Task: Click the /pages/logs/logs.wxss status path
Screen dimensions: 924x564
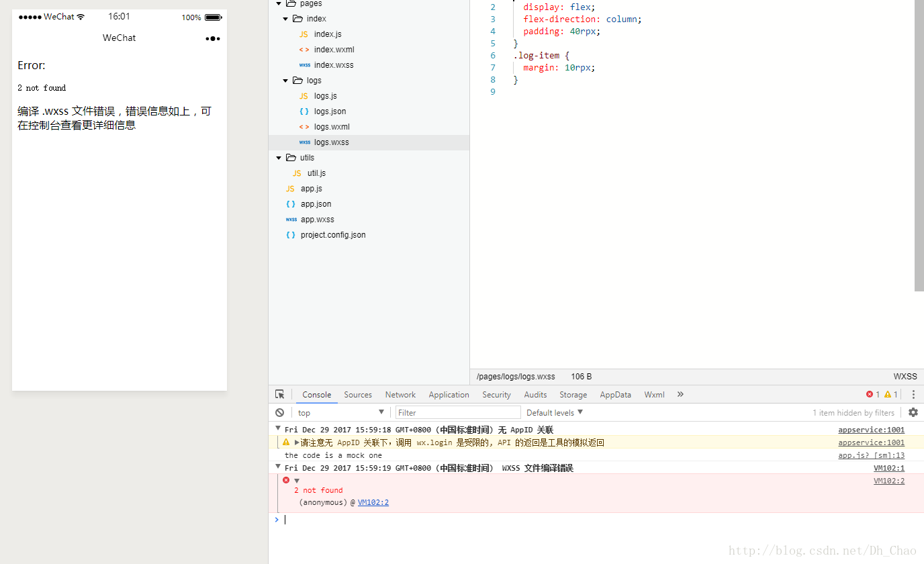Action: pyautogui.click(x=516, y=377)
